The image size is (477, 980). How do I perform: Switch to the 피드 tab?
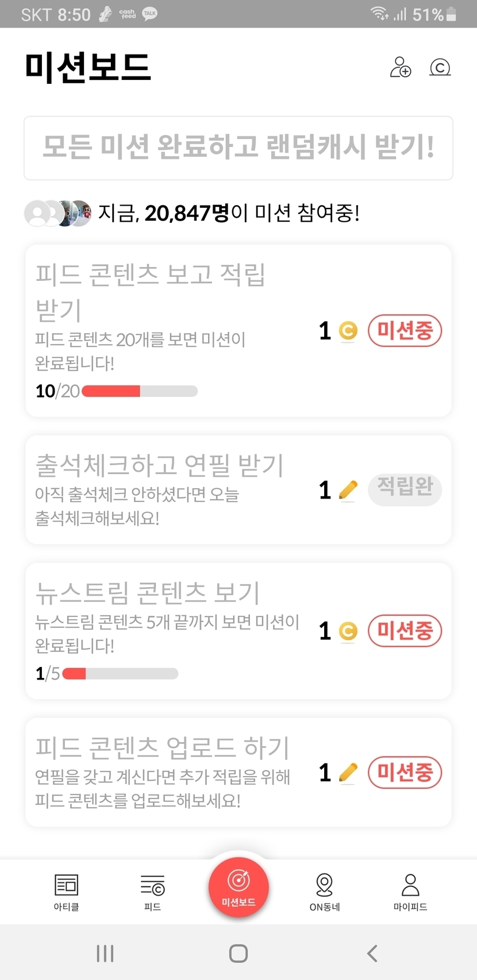152,891
